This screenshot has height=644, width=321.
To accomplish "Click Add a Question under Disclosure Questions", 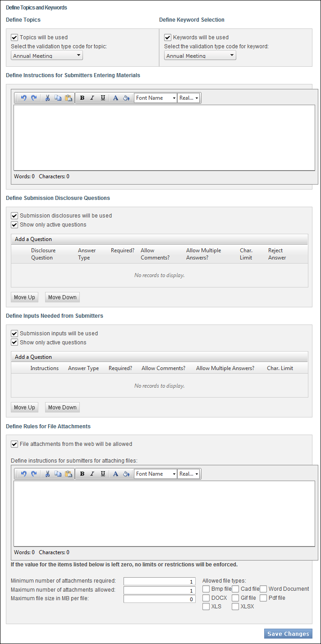I will 33,239.
